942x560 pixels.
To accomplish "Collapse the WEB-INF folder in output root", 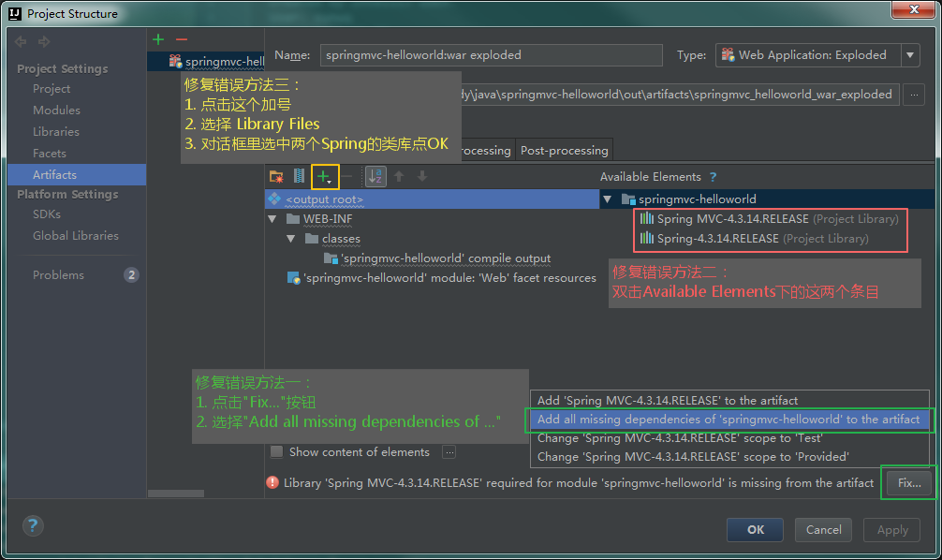I will 272,218.
